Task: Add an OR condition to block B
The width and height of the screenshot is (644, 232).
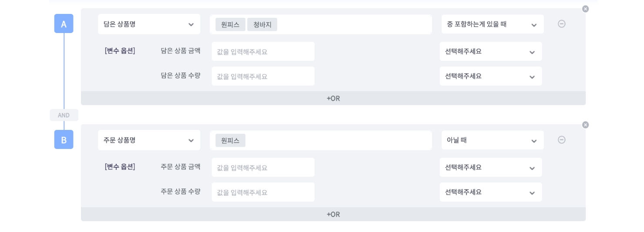Action: 333,215
